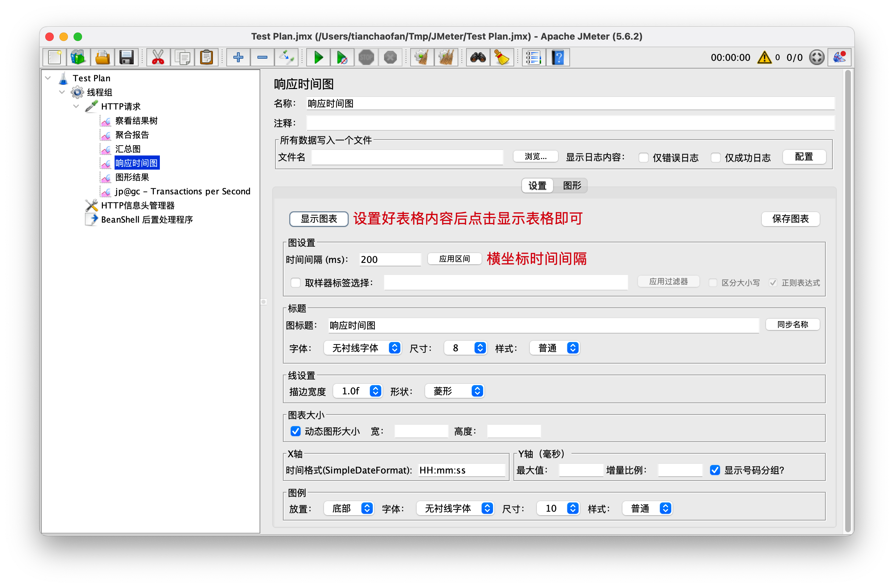
Task: Open Search with binoculars icon
Action: 478,57
